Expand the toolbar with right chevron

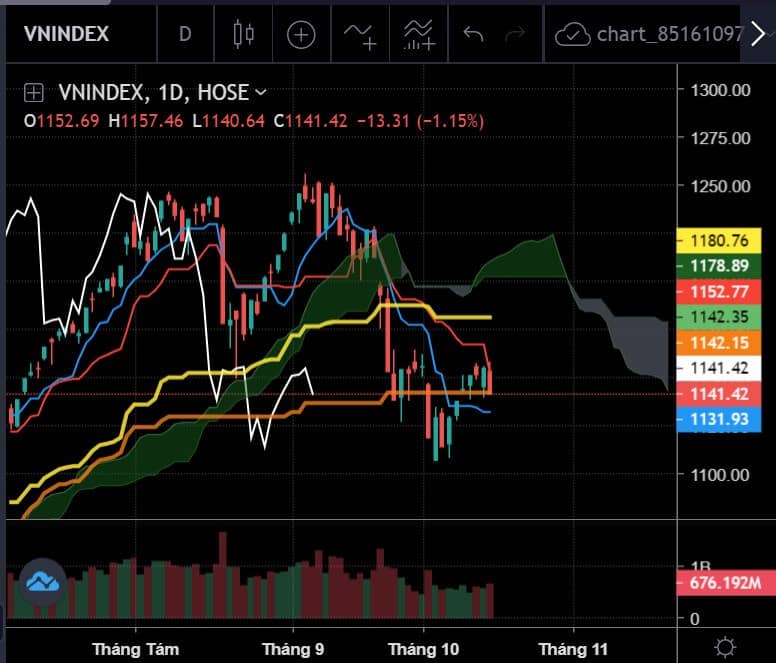758,34
